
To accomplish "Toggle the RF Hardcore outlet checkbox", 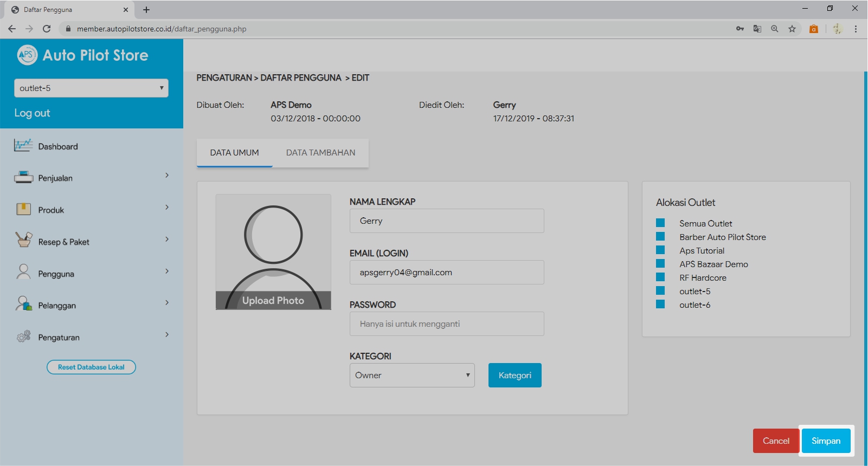I will [x=660, y=277].
